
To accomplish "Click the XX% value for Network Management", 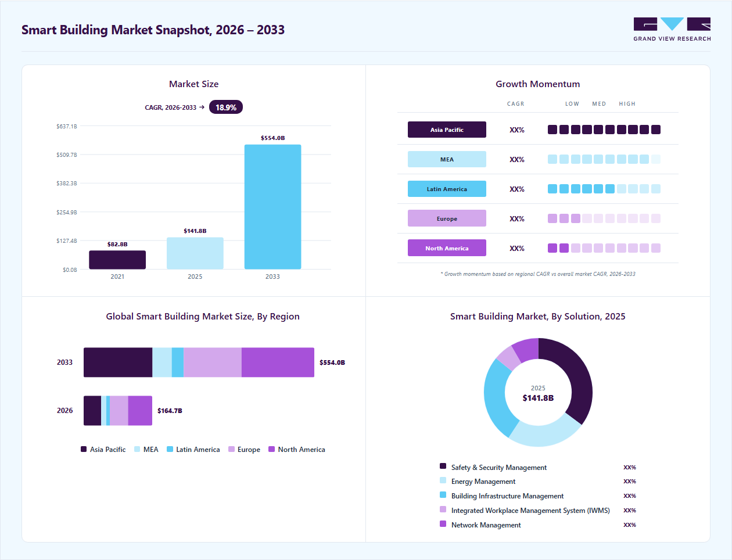I will pos(630,525).
